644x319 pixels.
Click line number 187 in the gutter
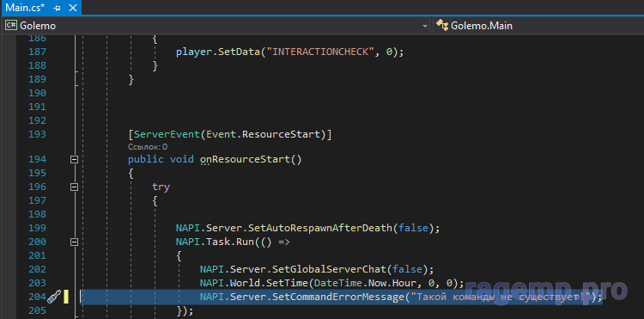click(x=37, y=52)
